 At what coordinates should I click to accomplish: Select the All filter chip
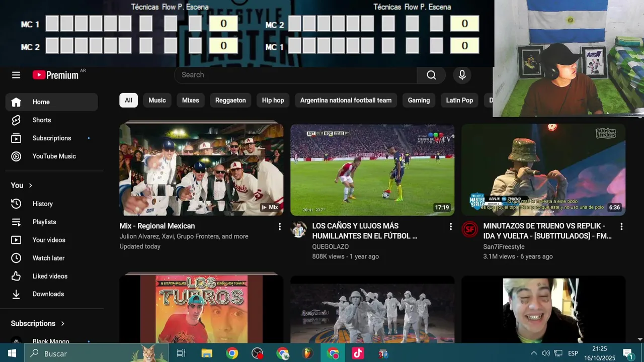coord(128,100)
